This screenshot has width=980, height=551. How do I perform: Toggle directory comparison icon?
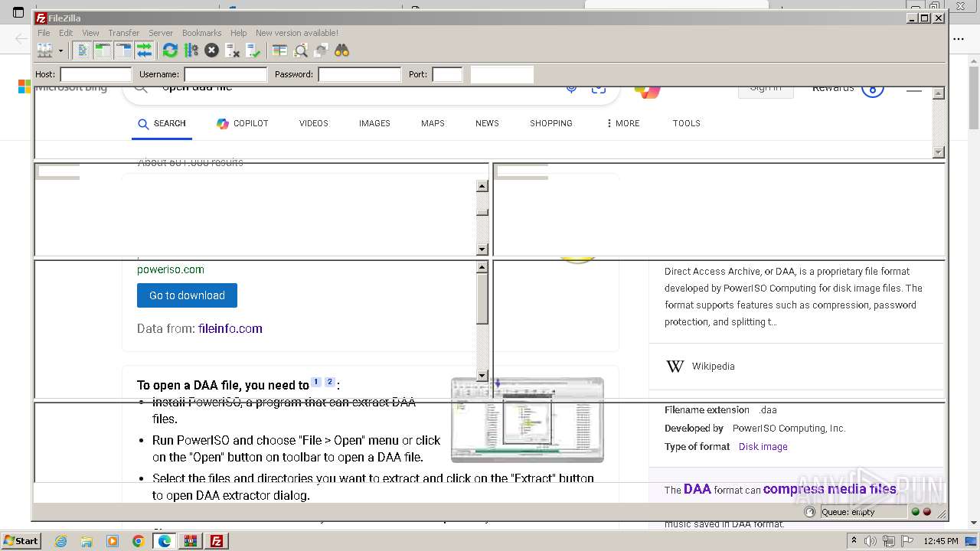300,51
